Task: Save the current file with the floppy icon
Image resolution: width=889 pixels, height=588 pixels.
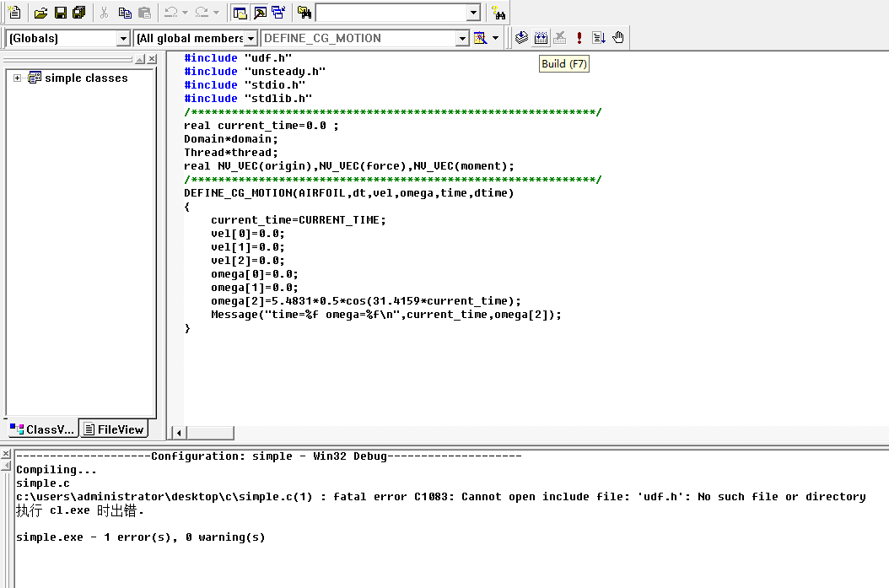Action: (60, 13)
